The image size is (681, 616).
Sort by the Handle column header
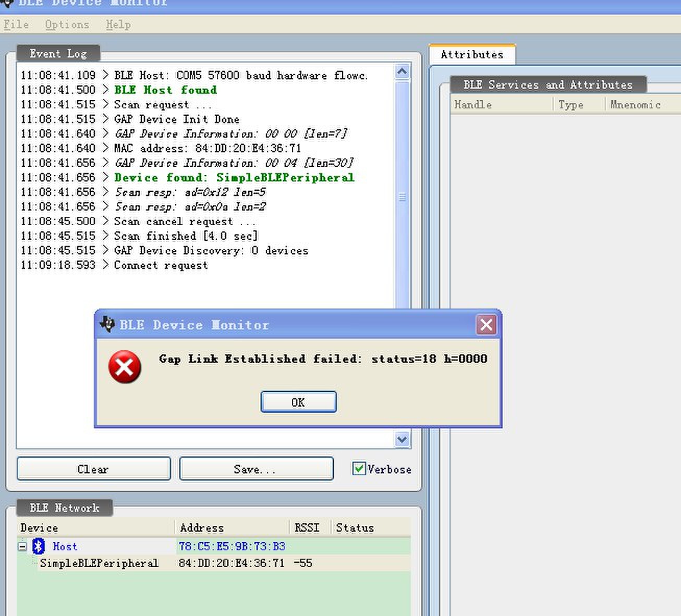tap(501, 105)
